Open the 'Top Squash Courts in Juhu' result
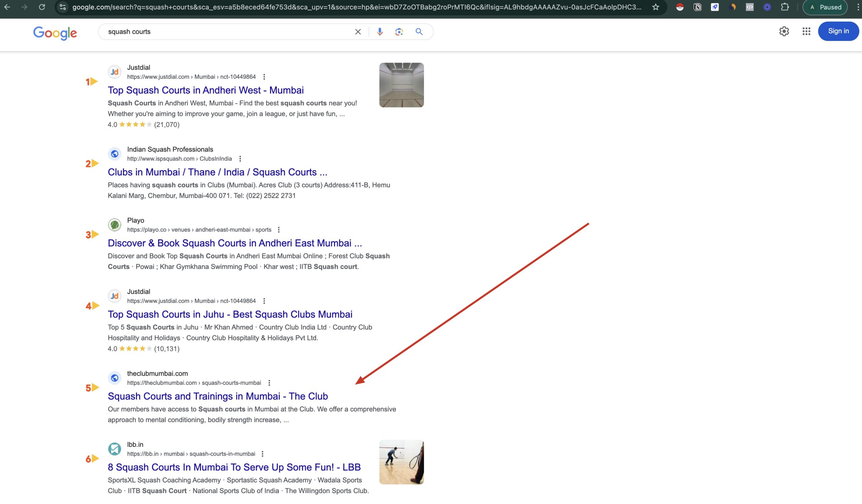The width and height of the screenshot is (862, 504). tap(230, 314)
